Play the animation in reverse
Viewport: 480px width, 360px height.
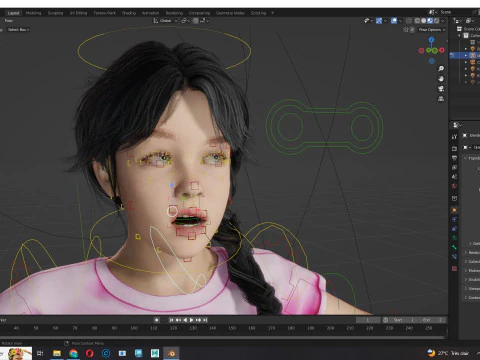point(185,320)
